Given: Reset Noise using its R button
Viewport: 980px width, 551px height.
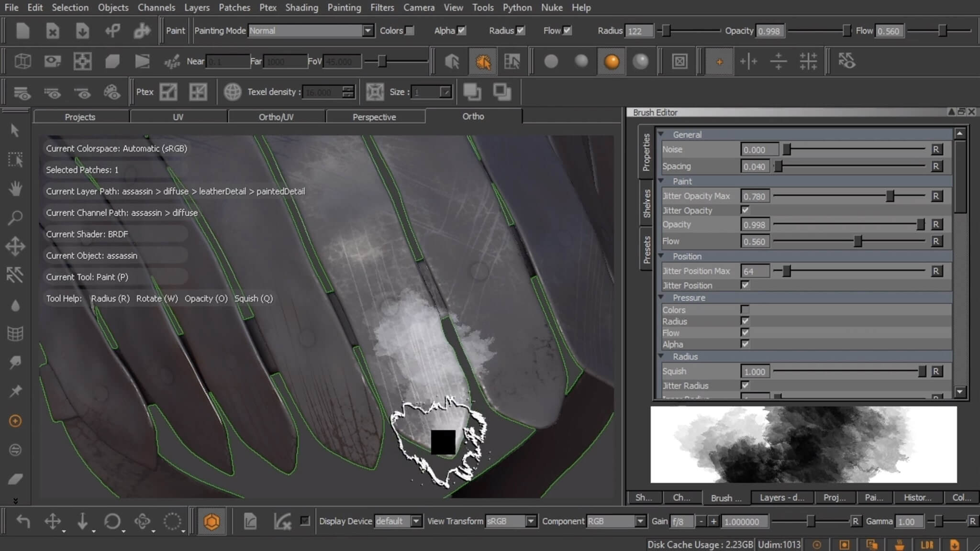Looking at the screenshot, I should tap(936, 149).
